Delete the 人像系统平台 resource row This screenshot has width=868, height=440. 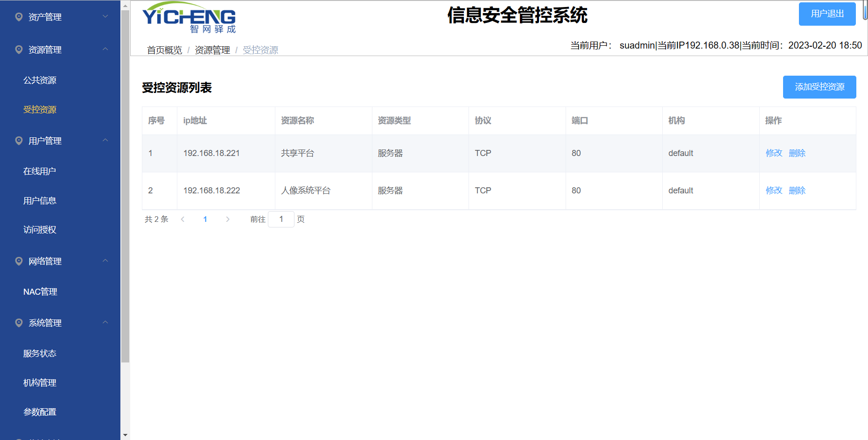coord(797,191)
